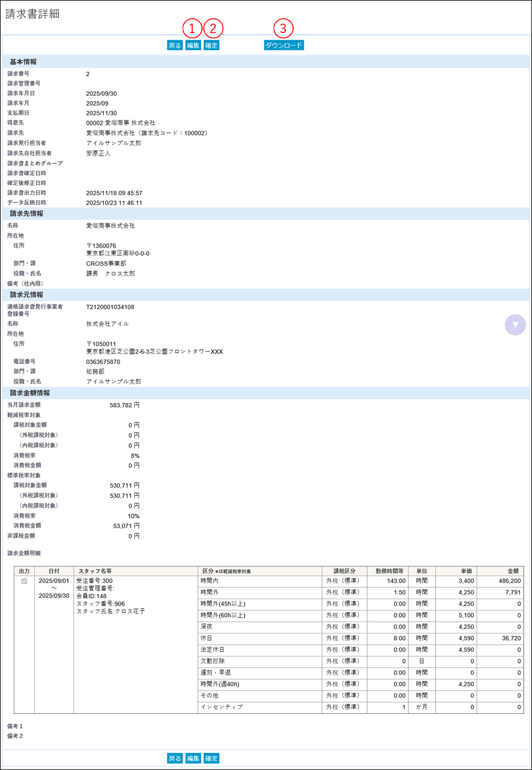Image resolution: width=532 pixels, height=770 pixels.
Task: Click the 課長 クロス太郎 value
Action: (111, 274)
